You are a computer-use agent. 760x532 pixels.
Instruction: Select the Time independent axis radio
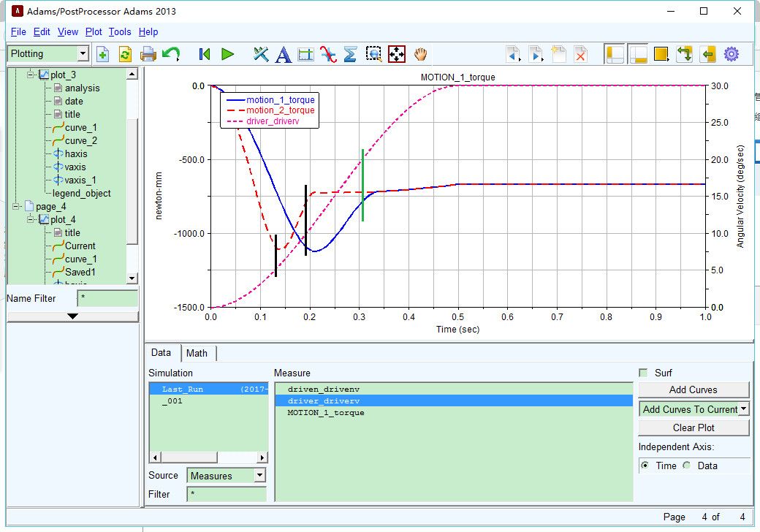tap(645, 465)
